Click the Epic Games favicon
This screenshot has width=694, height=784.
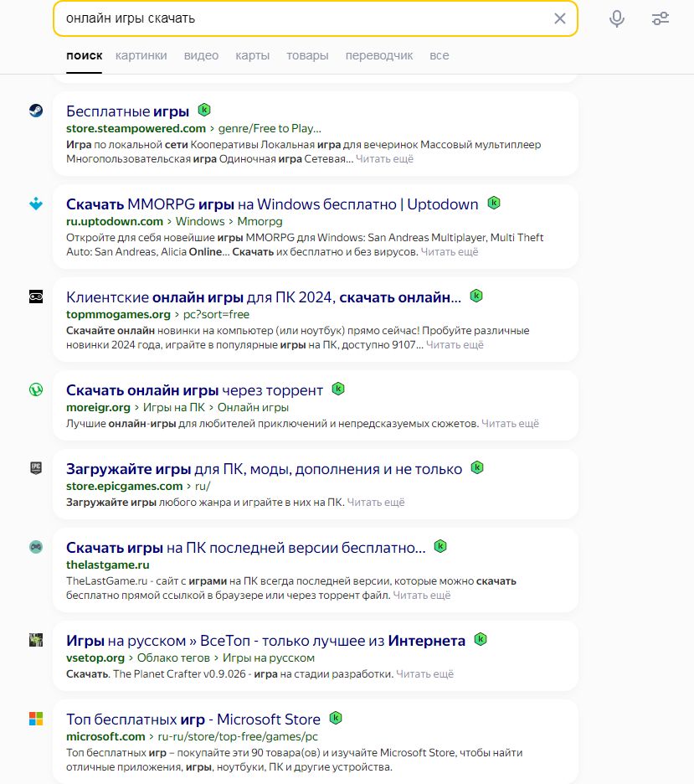point(36,468)
